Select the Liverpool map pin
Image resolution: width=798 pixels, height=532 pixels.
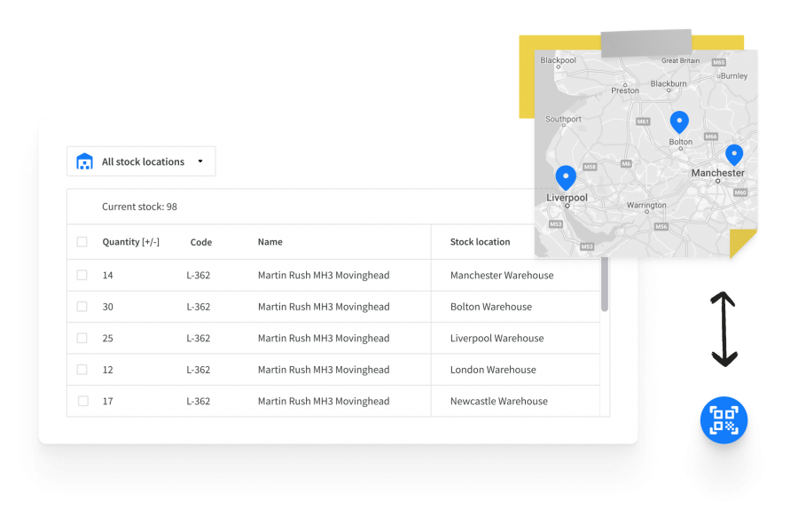point(566,176)
